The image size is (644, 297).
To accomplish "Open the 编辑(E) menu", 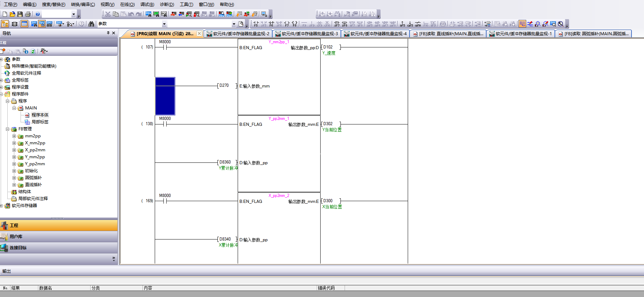I will pyautogui.click(x=30, y=5).
